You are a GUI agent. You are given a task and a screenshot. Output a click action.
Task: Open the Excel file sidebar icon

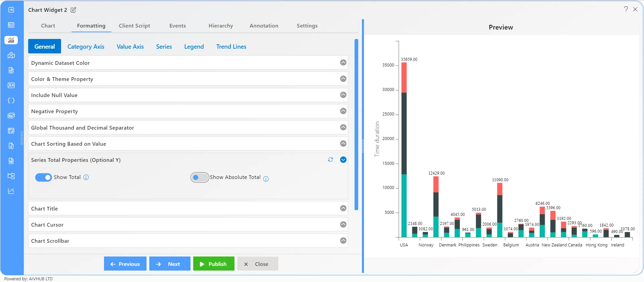[11, 146]
